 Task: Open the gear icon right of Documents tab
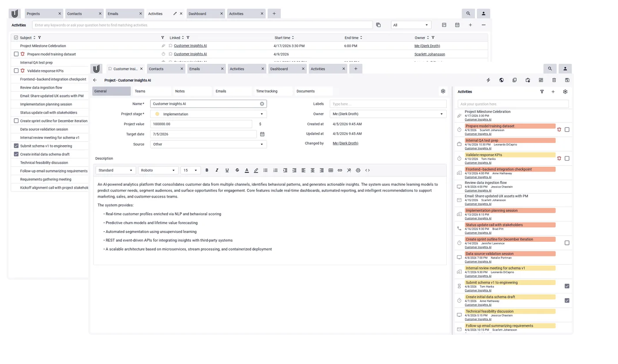[443, 91]
